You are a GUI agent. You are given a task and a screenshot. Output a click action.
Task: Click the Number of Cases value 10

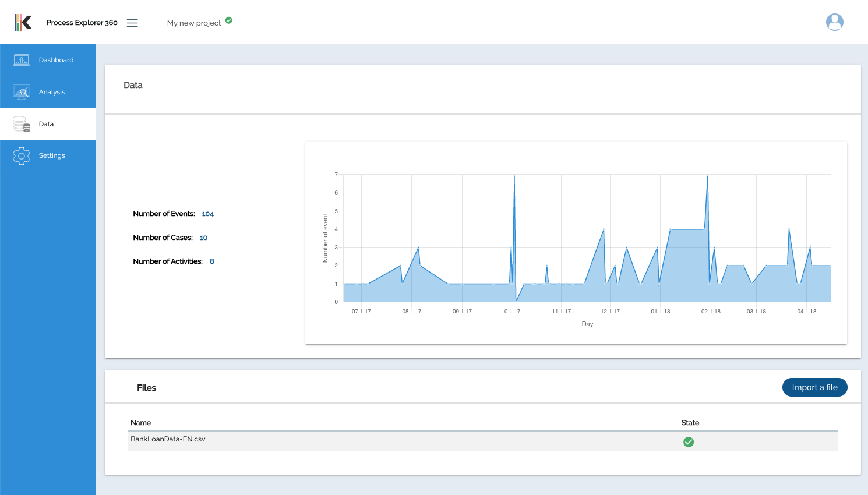click(203, 238)
